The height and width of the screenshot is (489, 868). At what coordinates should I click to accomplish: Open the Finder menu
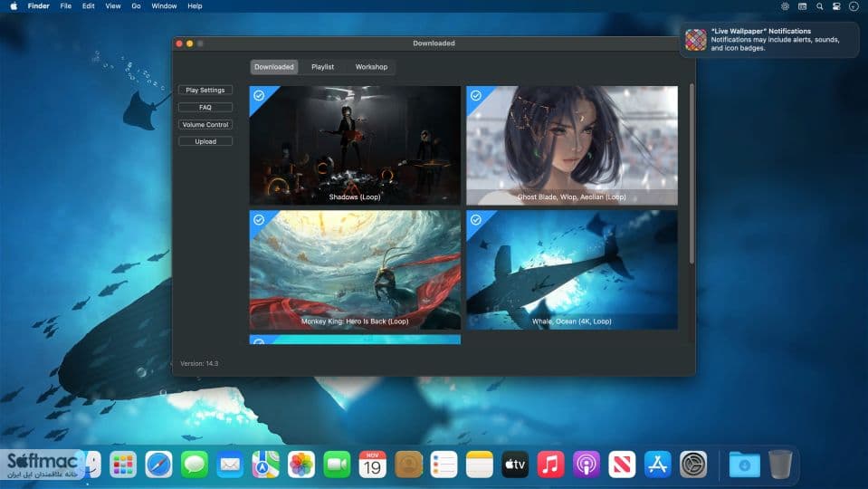pyautogui.click(x=39, y=6)
